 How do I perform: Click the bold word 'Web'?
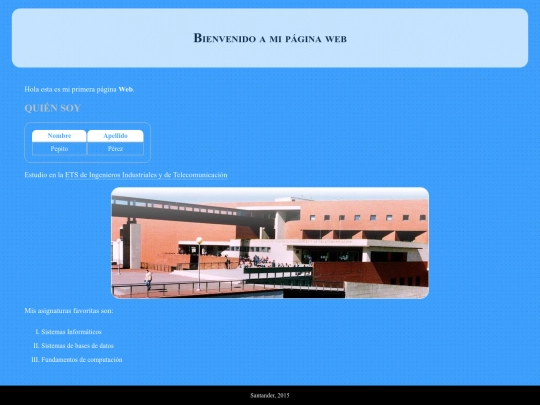point(126,89)
